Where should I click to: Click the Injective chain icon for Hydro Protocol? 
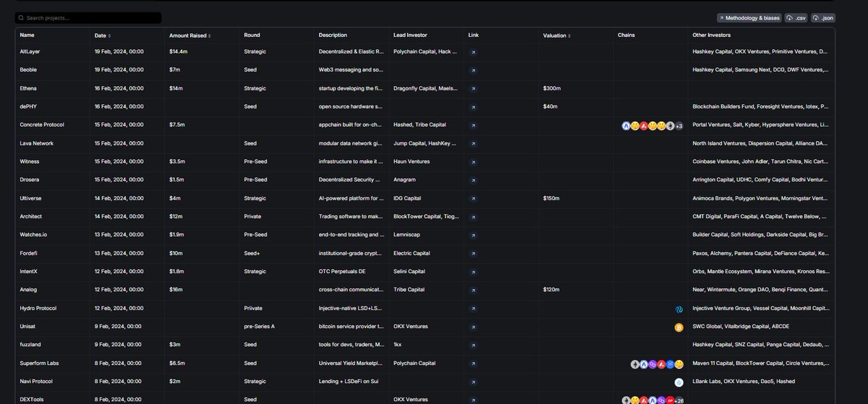[679, 308]
